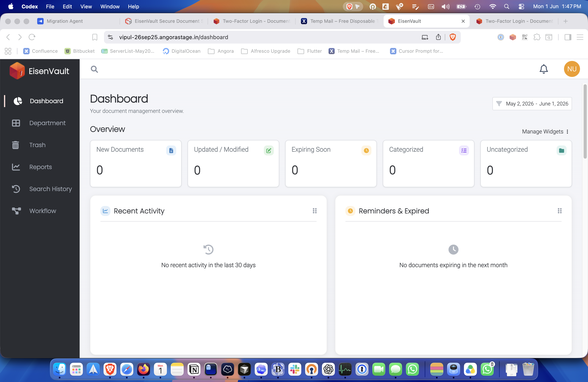The height and width of the screenshot is (382, 588).
Task: Click the search magnifier icon in header
Action: [94, 69]
